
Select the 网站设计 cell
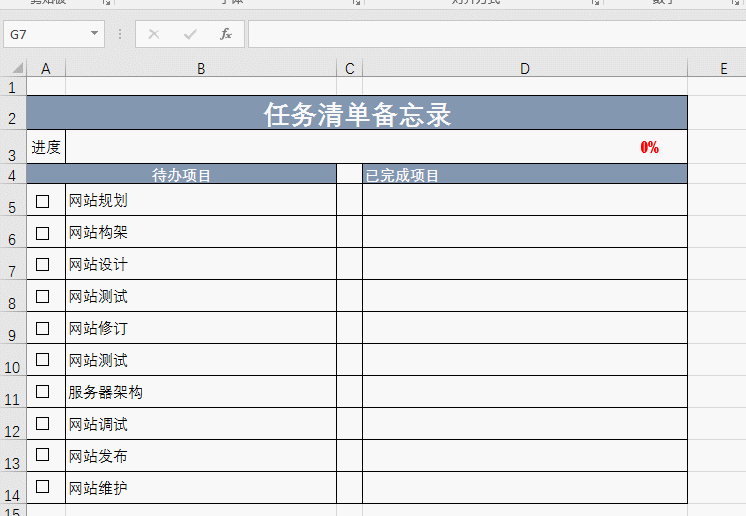pos(201,263)
